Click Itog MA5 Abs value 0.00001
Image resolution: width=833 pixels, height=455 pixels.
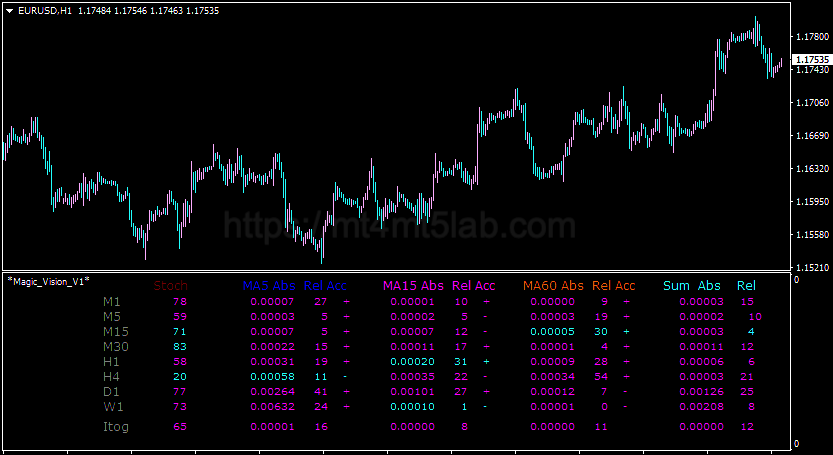273,426
